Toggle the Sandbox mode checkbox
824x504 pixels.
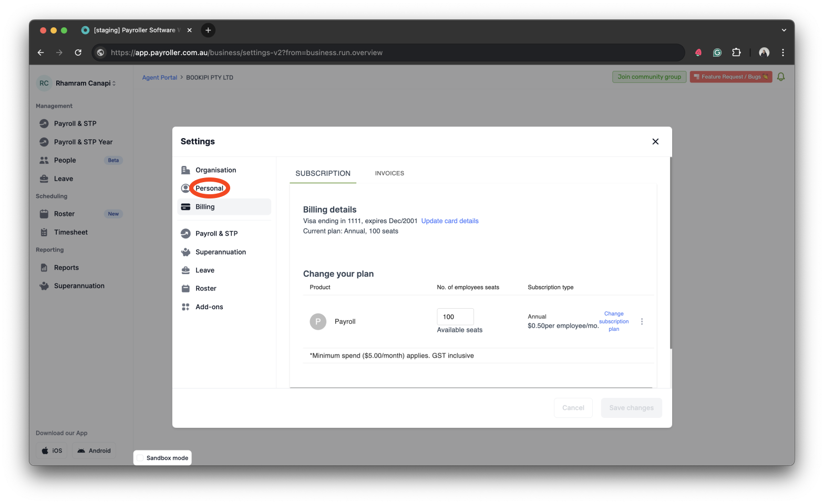(140, 458)
